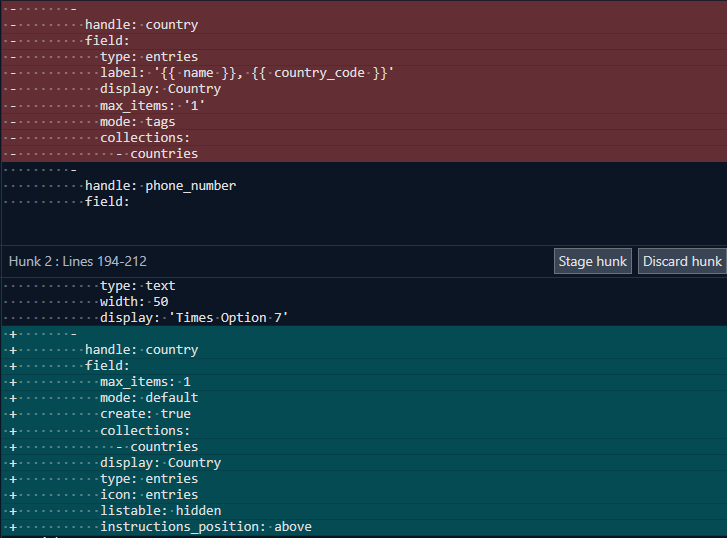Click added line 'handle: country'
Image resolution: width=727 pixels, height=538 pixels.
pyautogui.click(x=364, y=350)
